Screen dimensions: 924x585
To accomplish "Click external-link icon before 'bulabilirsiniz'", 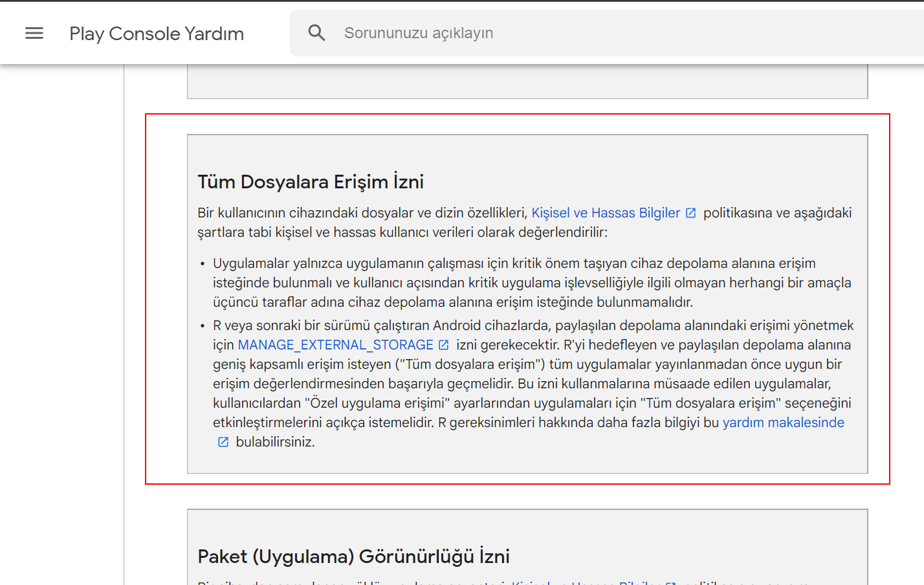I will 223,442.
